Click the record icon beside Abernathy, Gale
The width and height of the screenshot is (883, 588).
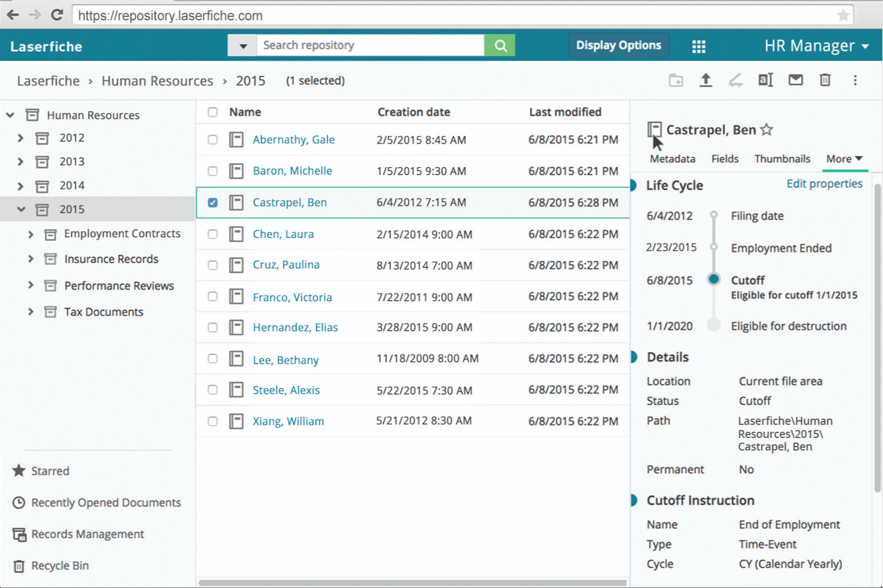click(x=236, y=140)
